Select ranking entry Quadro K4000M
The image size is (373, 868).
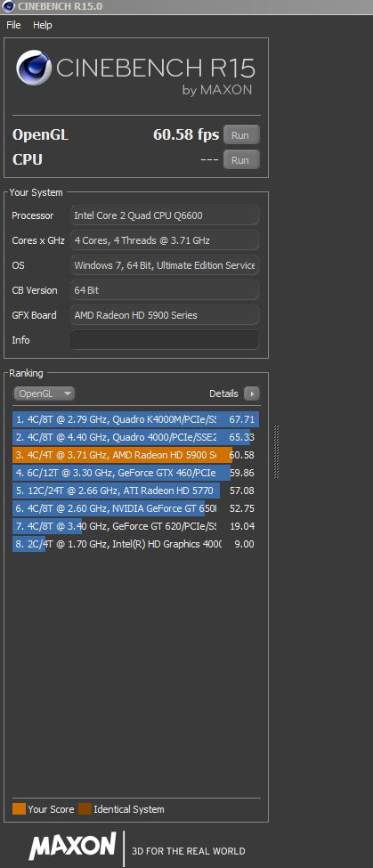click(135, 419)
